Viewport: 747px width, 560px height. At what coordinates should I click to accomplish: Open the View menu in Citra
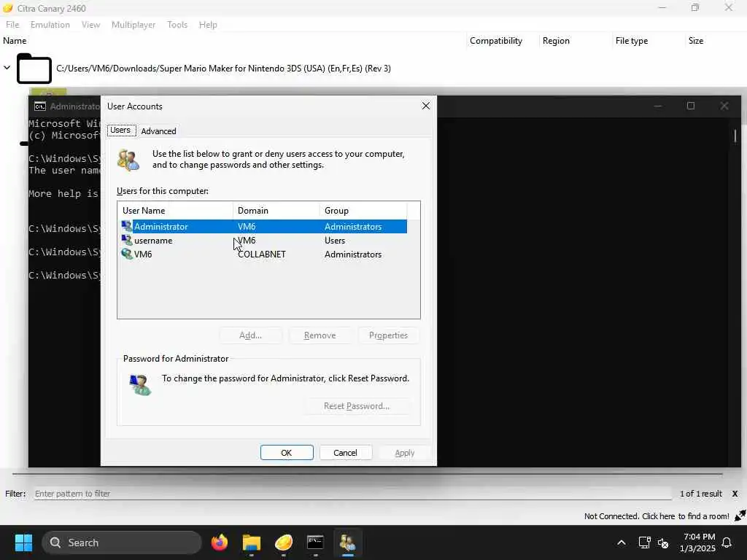(x=90, y=25)
